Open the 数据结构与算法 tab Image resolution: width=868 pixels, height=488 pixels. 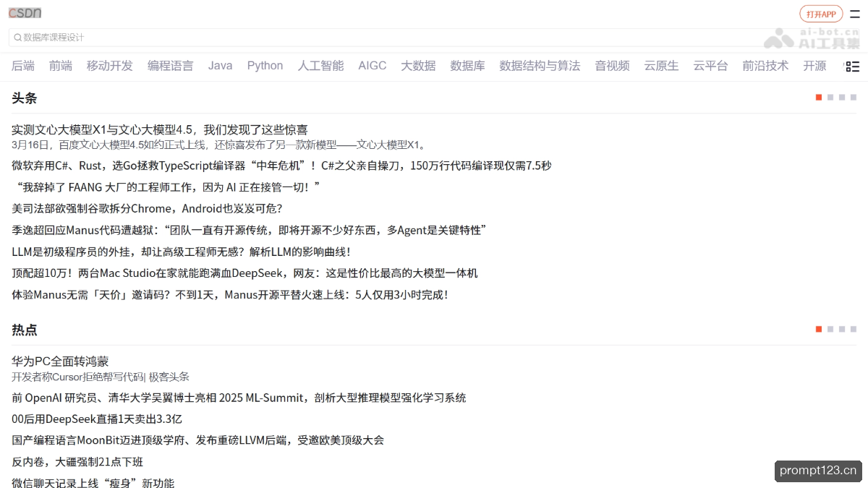(x=540, y=66)
